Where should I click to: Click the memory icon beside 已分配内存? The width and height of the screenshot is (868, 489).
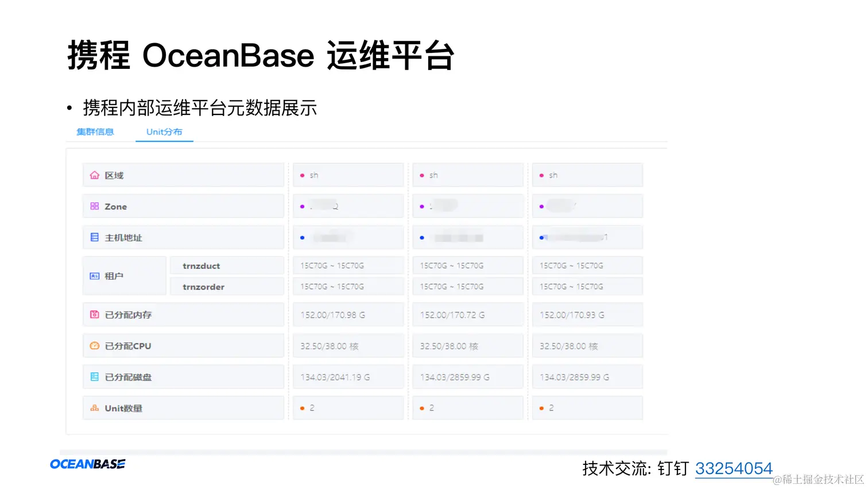[95, 315]
